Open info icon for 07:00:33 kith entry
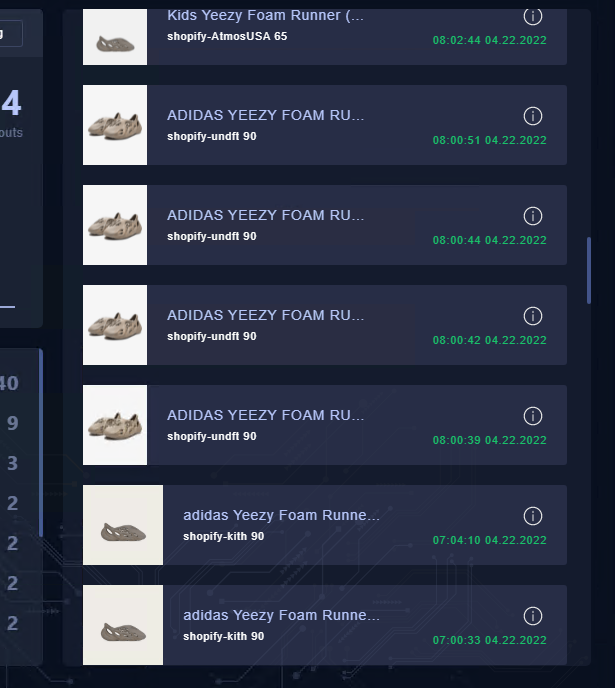This screenshot has width=615, height=688. [533, 616]
